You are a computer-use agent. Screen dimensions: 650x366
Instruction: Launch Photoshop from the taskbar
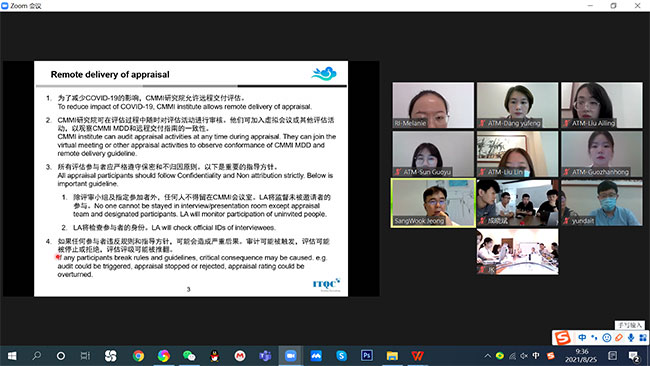(x=366, y=356)
